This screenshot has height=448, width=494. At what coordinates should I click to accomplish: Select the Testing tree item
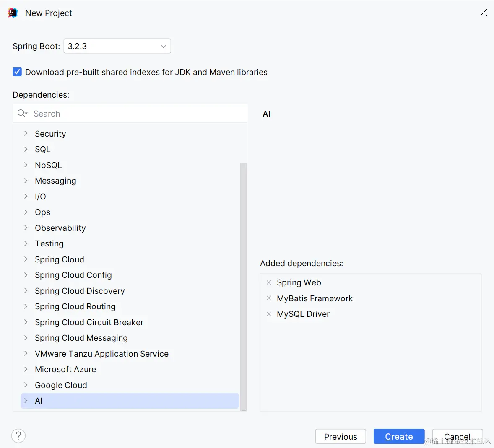49,243
